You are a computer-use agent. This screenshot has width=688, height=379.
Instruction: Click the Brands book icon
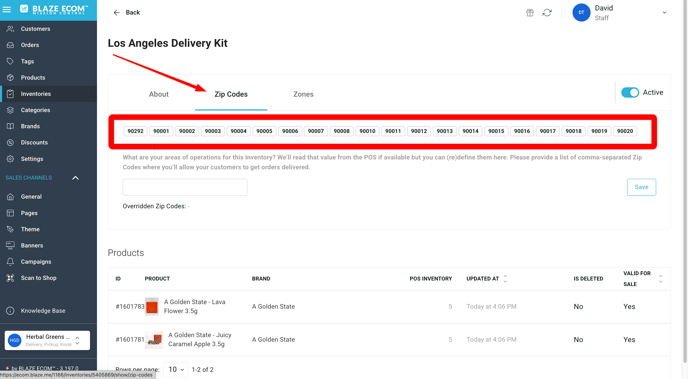point(10,126)
